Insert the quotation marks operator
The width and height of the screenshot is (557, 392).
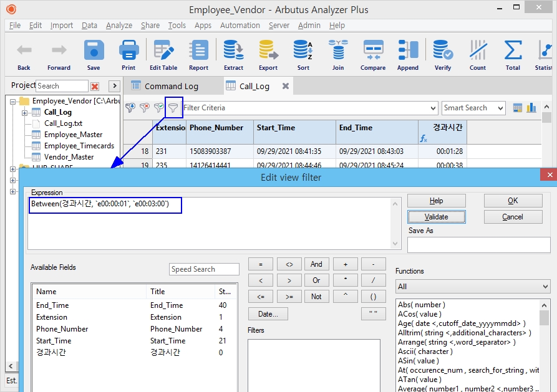tap(374, 314)
